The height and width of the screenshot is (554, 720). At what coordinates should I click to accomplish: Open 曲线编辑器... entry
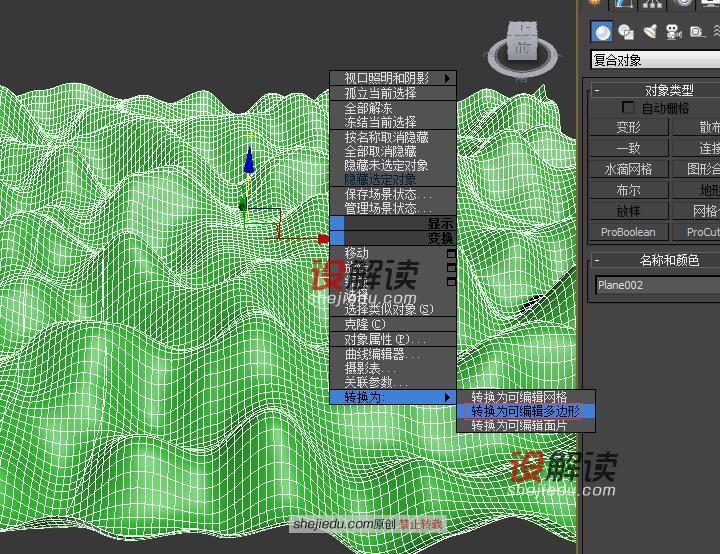click(393, 354)
